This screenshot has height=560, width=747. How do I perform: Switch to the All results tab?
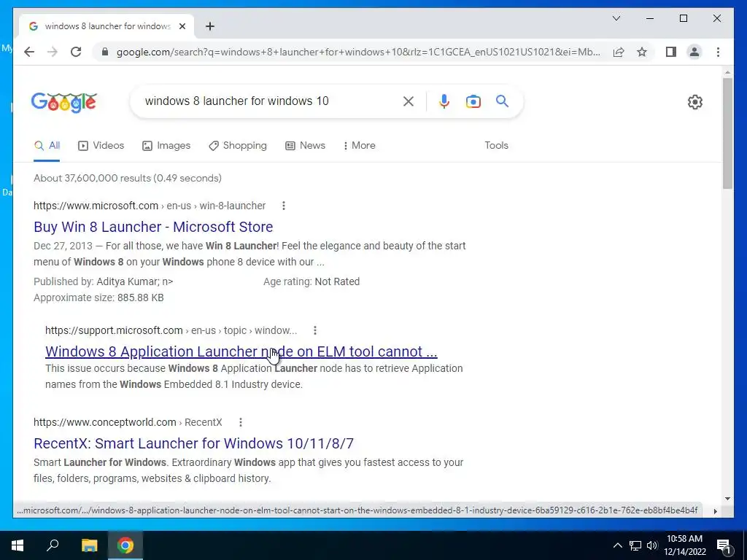tap(47, 146)
